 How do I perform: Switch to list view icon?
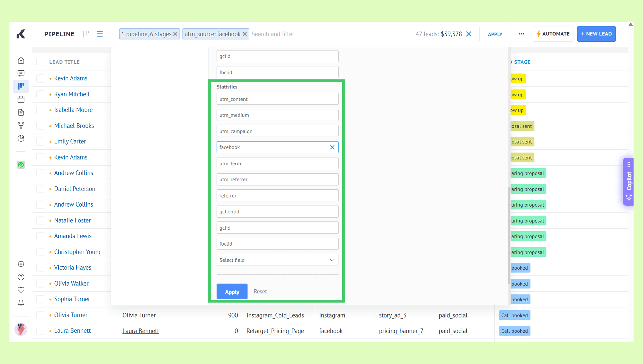pos(100,34)
